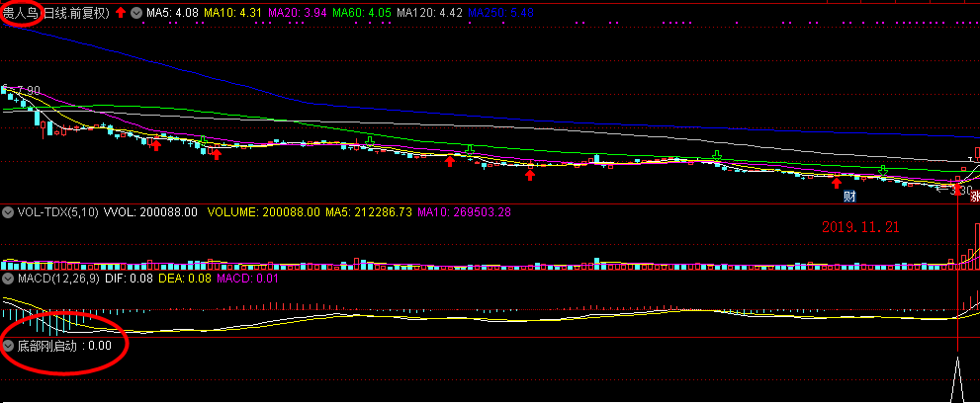Image resolution: width=980 pixels, height=403 pixels.
Task: Click the red up-arrow icon beside 日线.前复权
Action: [x=121, y=12]
